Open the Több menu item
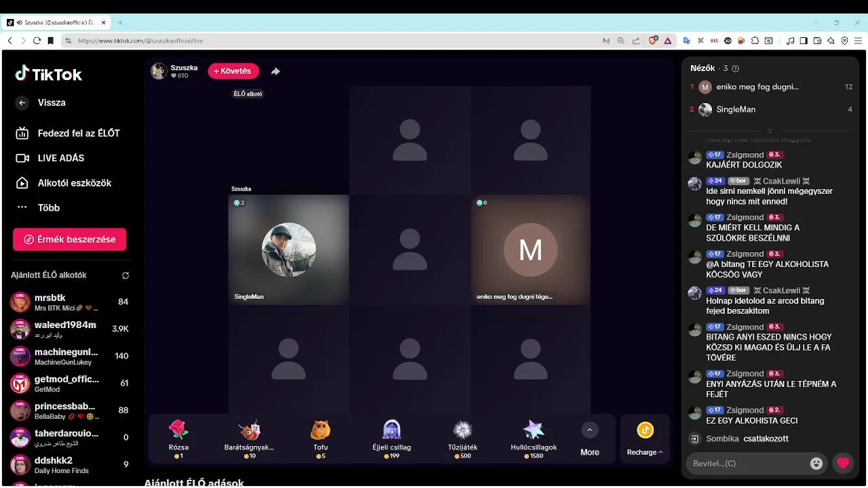 [38, 207]
